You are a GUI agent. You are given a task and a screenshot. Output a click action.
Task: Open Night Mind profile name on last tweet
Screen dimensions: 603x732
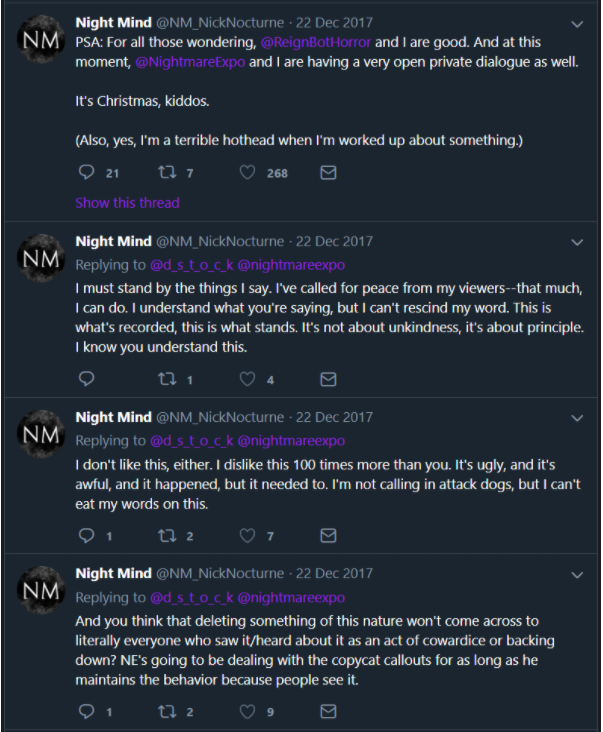click(x=113, y=573)
